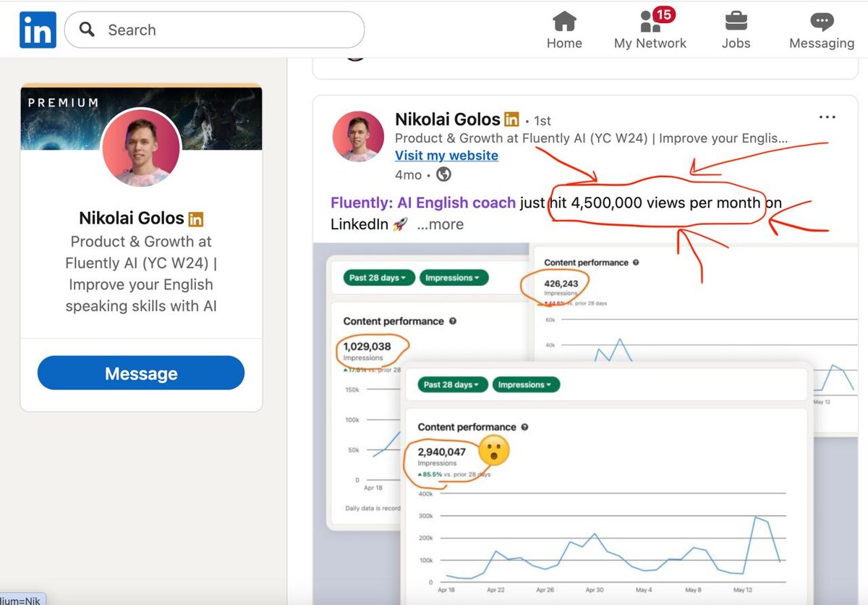
Task: Click the 426,243 impressions figure
Action: [x=561, y=283]
